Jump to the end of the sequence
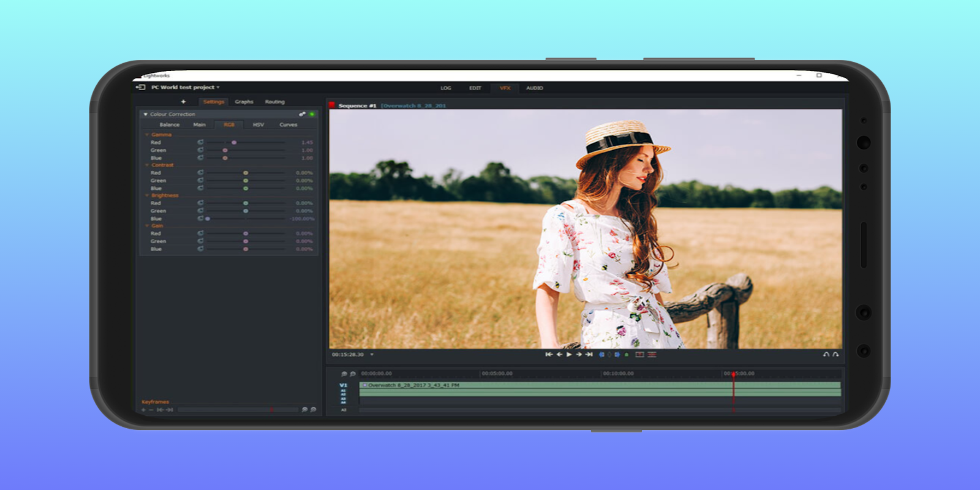980x490 pixels. (x=589, y=355)
